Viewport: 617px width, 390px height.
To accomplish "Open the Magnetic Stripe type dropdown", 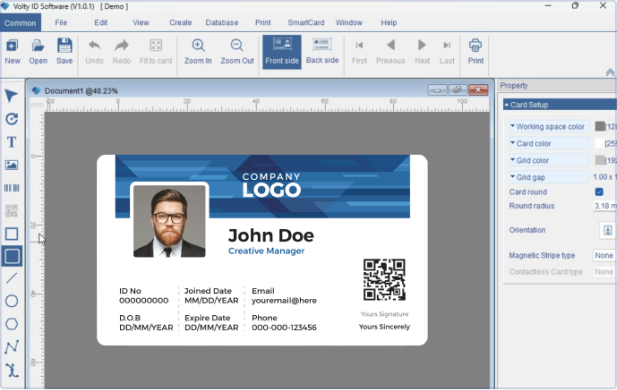I will click(x=604, y=255).
